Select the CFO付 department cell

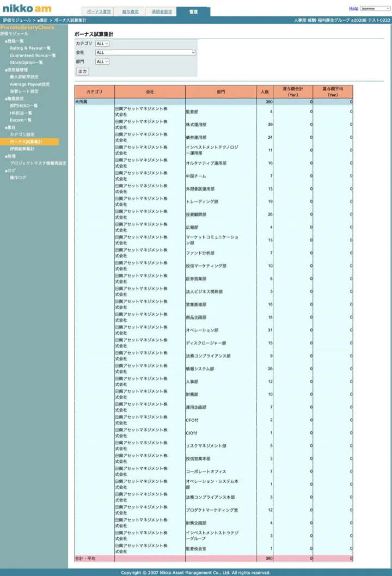pyautogui.click(x=221, y=420)
